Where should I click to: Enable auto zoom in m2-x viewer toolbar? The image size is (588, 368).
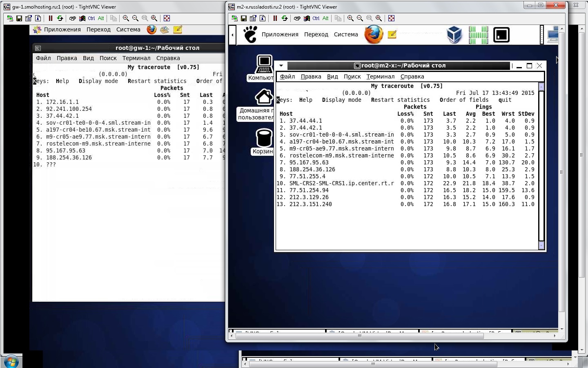point(379,18)
